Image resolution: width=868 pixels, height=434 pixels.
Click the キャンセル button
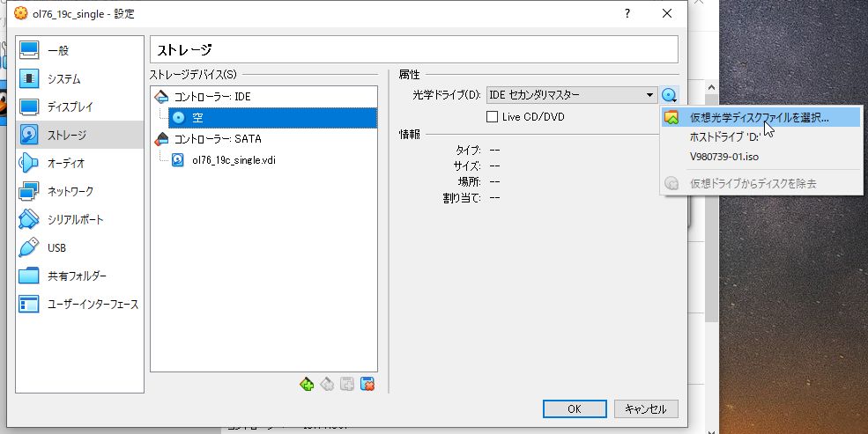(645, 409)
